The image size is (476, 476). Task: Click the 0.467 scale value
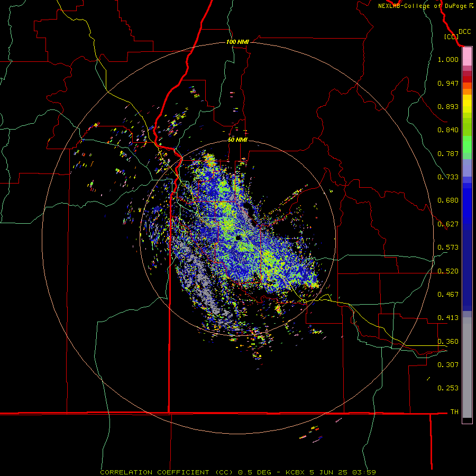[448, 295]
